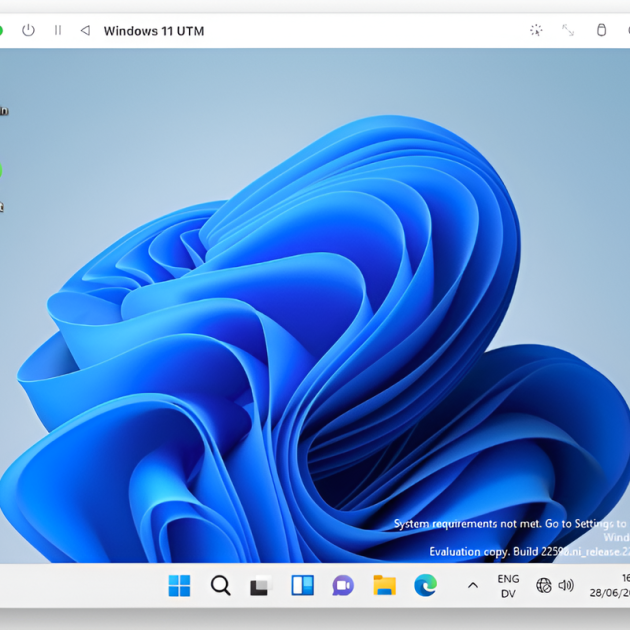This screenshot has height=630, width=630.
Task: Toggle the capture mouse cursor icon
Action: [x=536, y=31]
